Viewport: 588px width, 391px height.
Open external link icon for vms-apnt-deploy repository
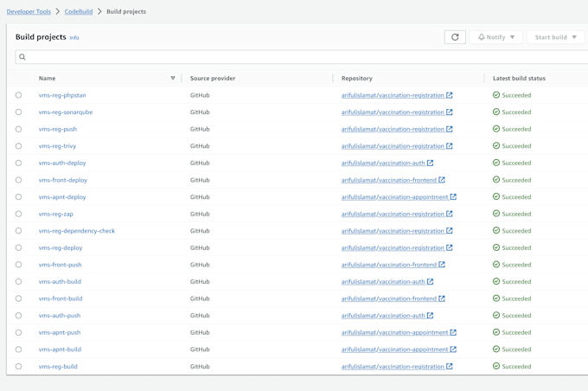(453, 197)
